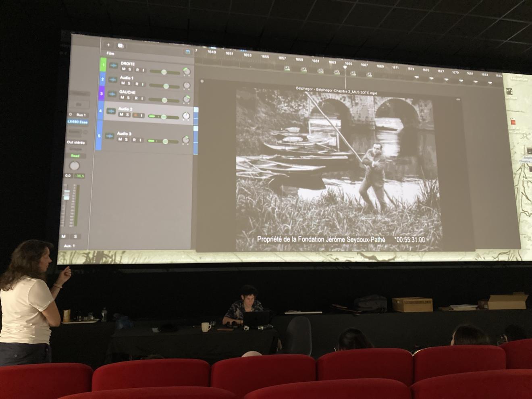Toggle input monitoring on Audio 1 track
532x399 pixels.
(142, 84)
